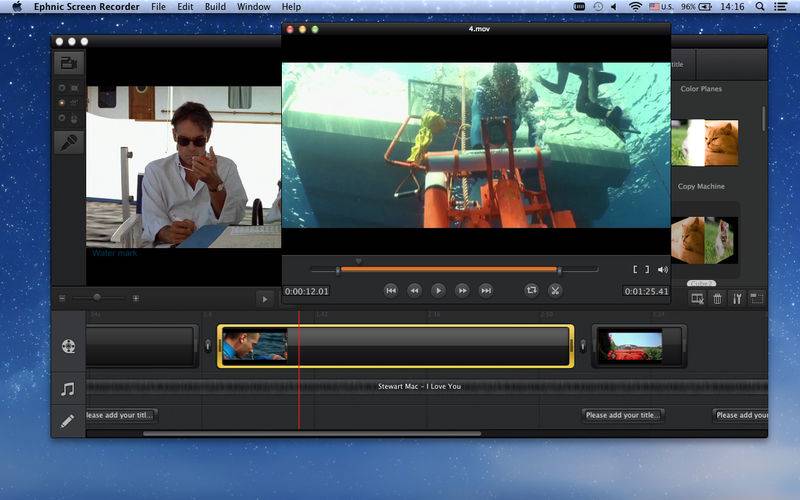
Task: Click the zoom in timeline icon
Action: 136,298
